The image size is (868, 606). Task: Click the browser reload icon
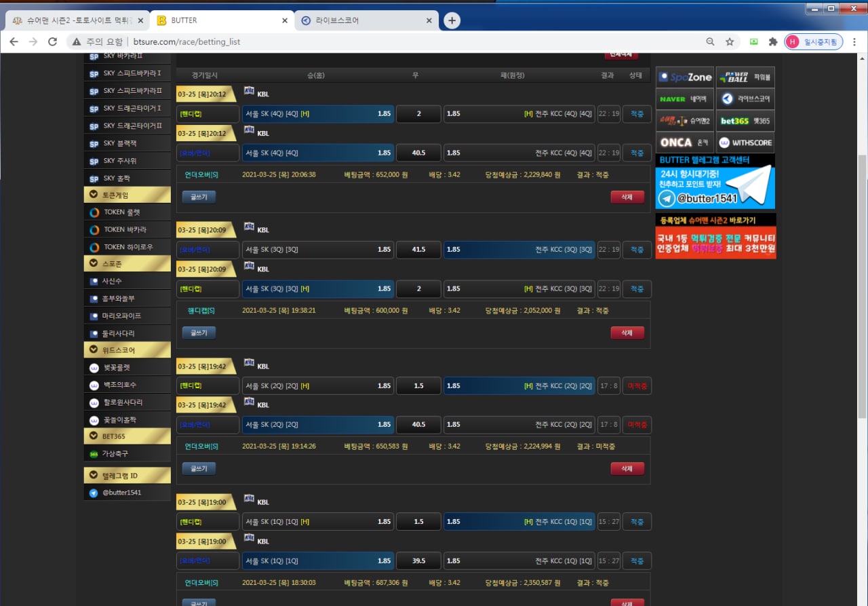pyautogui.click(x=52, y=41)
